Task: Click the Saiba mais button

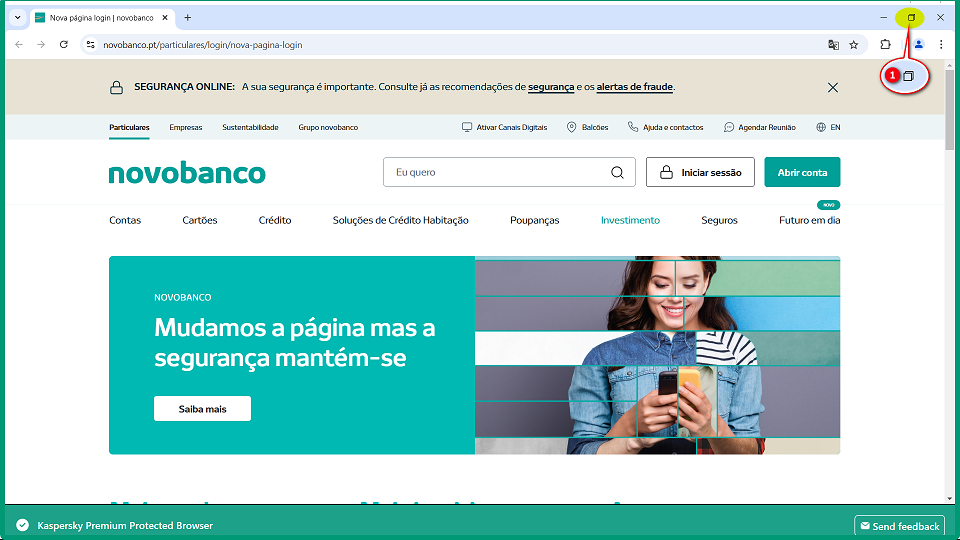Action: coord(203,408)
